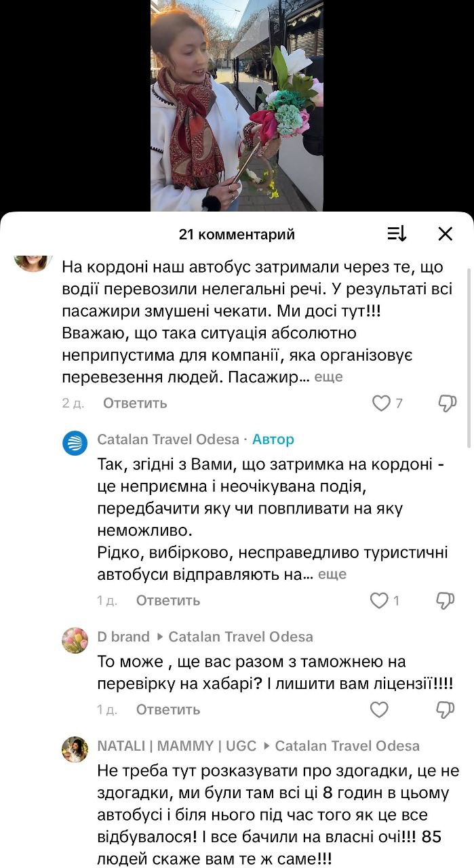Click Catalan Travel Odesa's blue profile avatar

click(76, 441)
